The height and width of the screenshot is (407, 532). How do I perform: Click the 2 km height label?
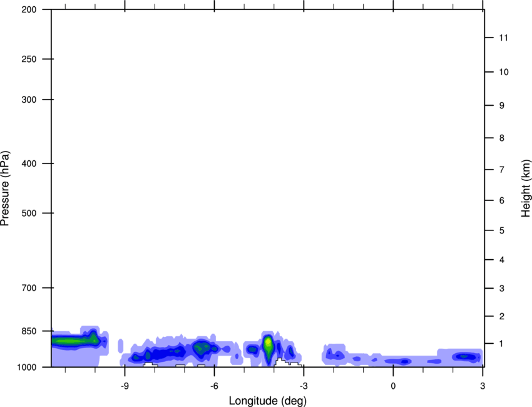click(x=501, y=316)
